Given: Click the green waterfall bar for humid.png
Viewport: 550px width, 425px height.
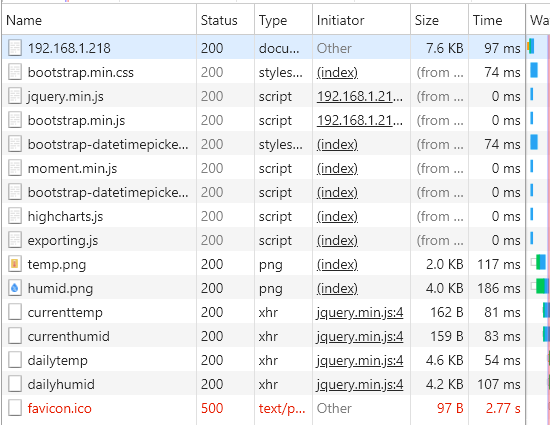Looking at the screenshot, I should pyautogui.click(x=541, y=286).
